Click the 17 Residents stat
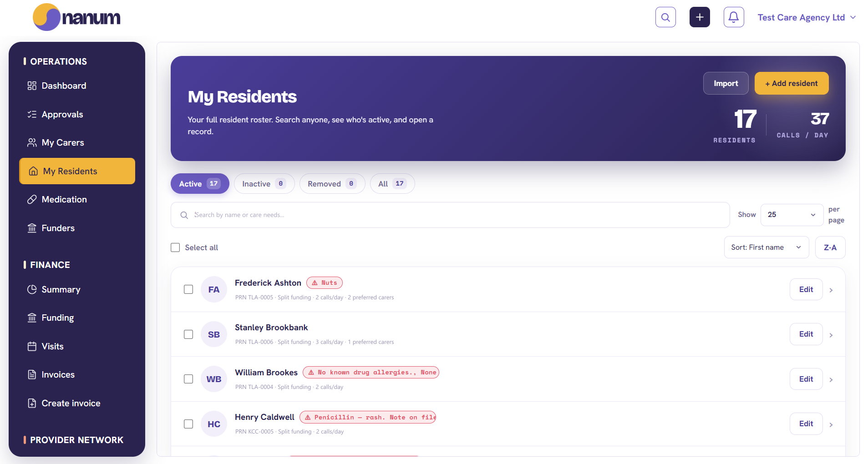This screenshot has height=464, width=868. point(735,126)
